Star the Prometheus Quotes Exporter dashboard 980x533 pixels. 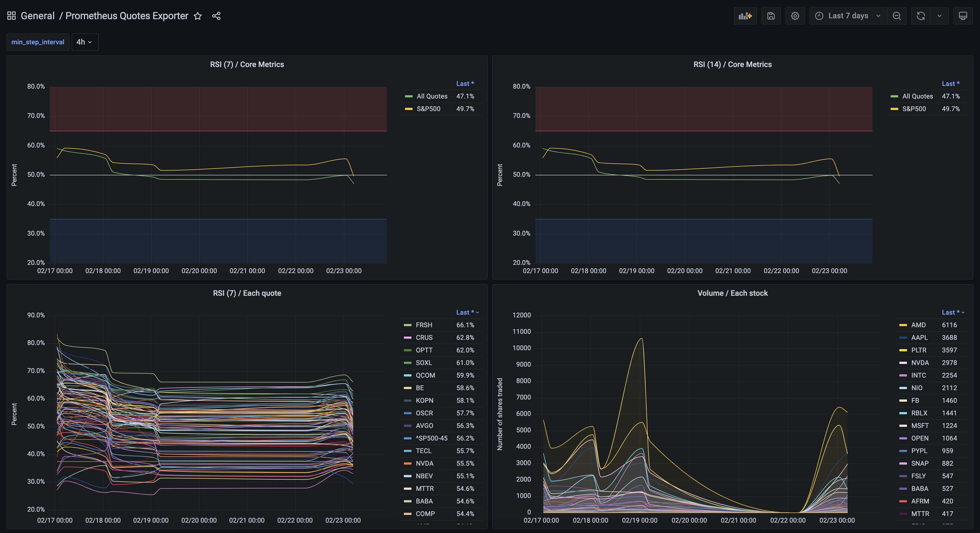pyautogui.click(x=197, y=16)
